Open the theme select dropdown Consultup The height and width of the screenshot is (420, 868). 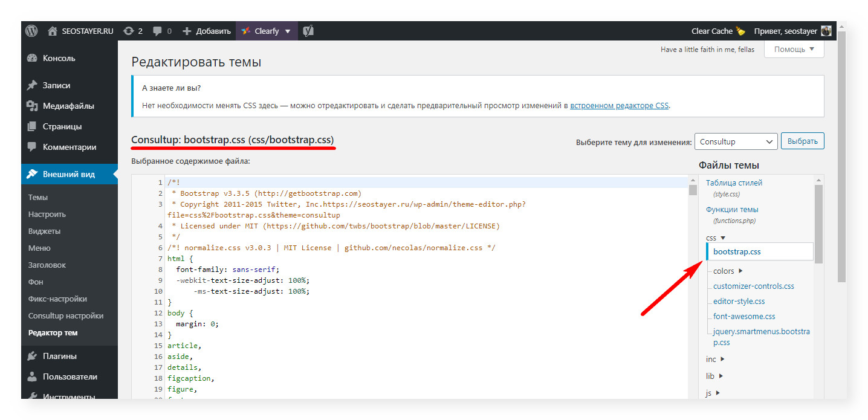736,141
